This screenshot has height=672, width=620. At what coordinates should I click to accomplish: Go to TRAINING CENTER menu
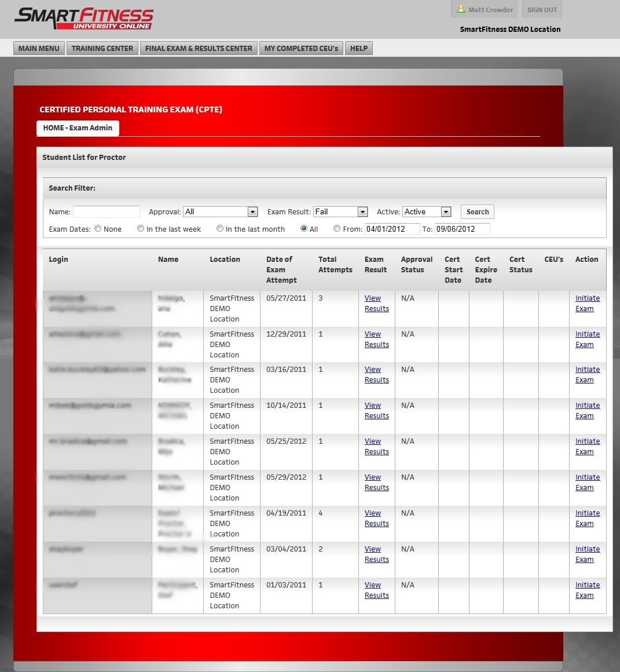[102, 49]
